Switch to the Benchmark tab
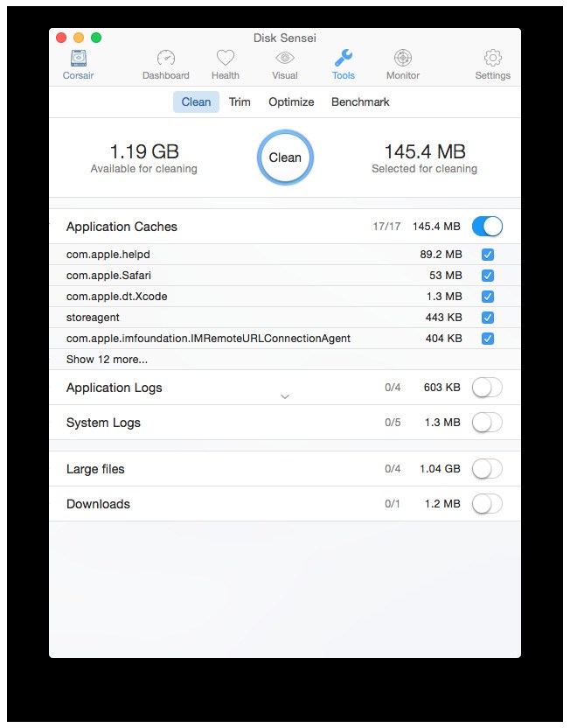Viewport: 570px width, 728px height. [360, 101]
